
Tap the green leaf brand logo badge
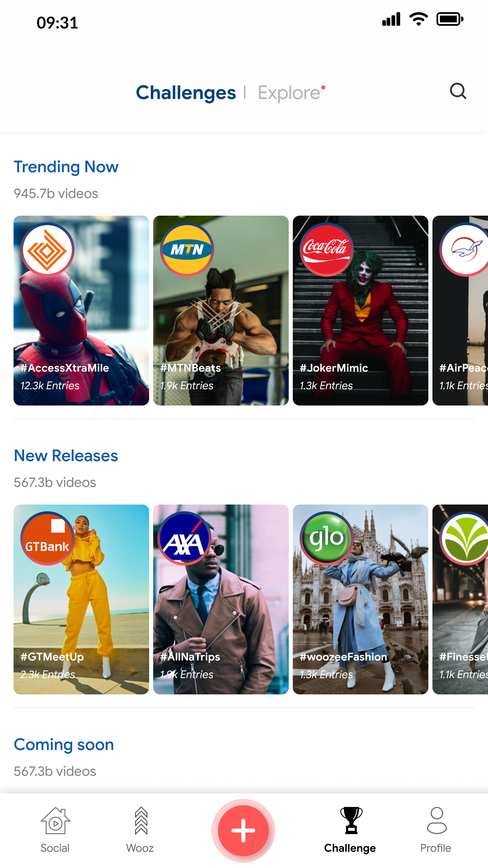[x=464, y=538]
